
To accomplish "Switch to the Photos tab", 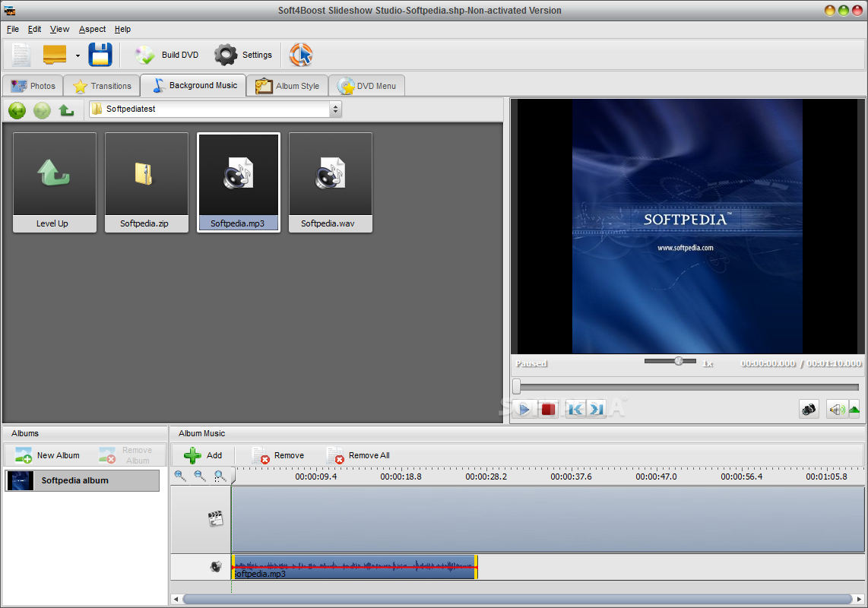I will [33, 86].
